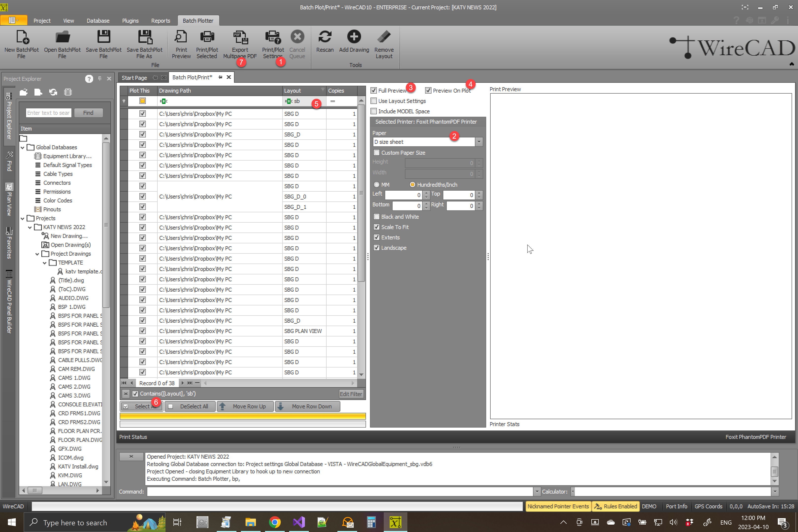Open the Project ribbon tab
The image size is (798, 532).
click(x=42, y=21)
